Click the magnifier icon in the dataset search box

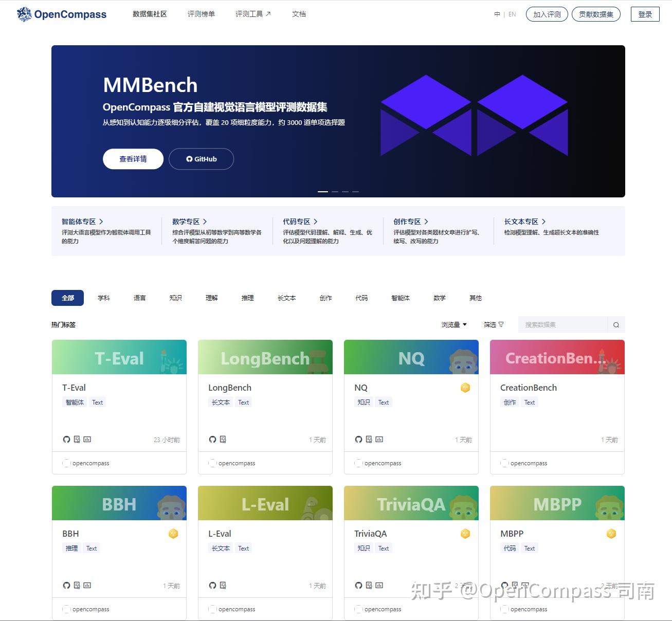pos(615,324)
